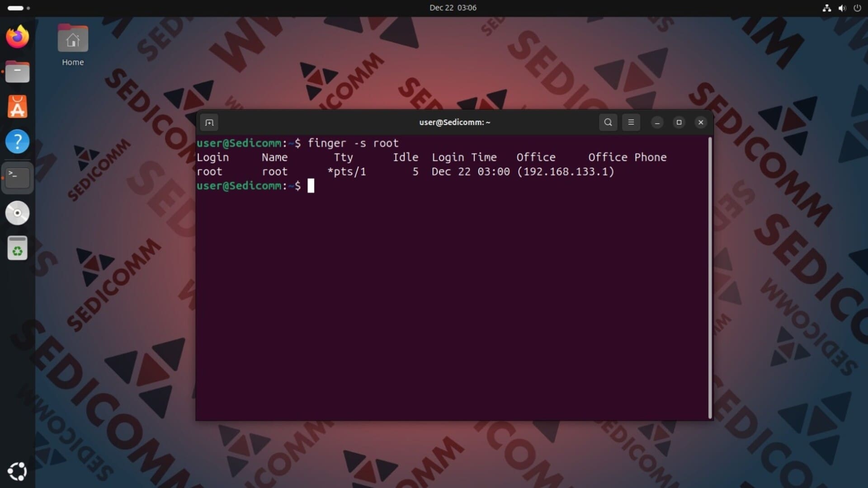Show applications via Ubuntu logo

coord(18,471)
